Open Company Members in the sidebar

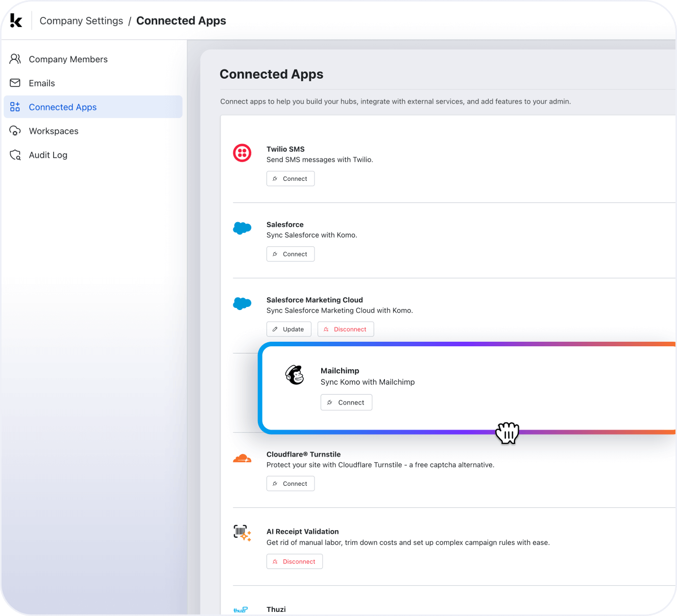click(x=93, y=59)
